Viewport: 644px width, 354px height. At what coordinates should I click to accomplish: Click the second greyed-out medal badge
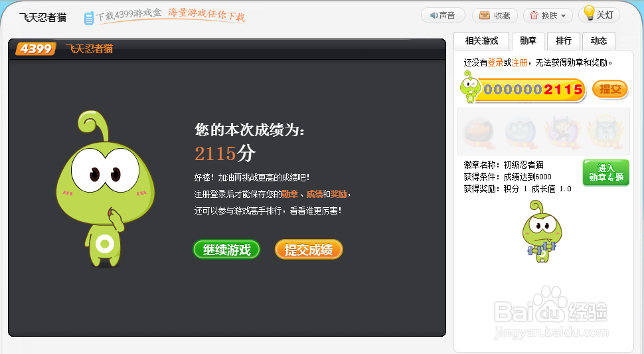(x=521, y=132)
